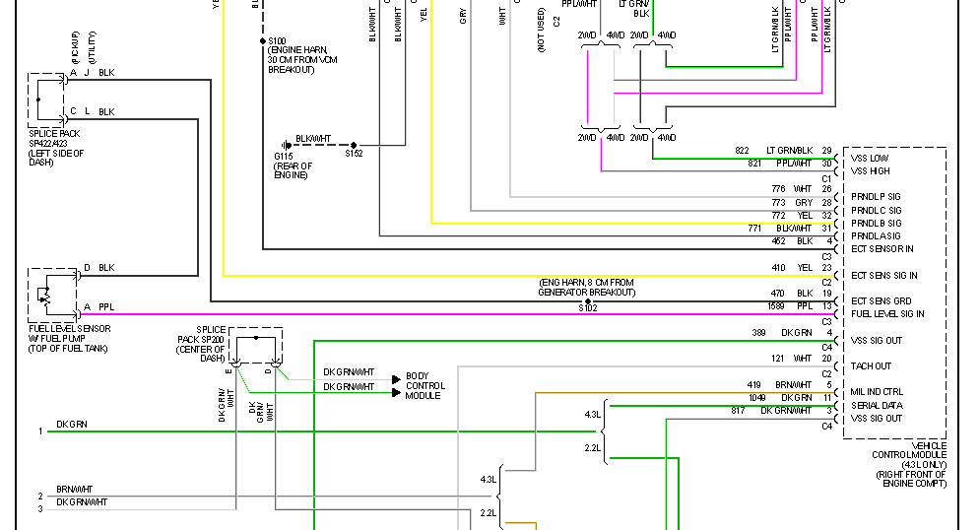This screenshot has width=980, height=530.
Task: Click the PRNDL P SIG label
Action: click(876, 196)
